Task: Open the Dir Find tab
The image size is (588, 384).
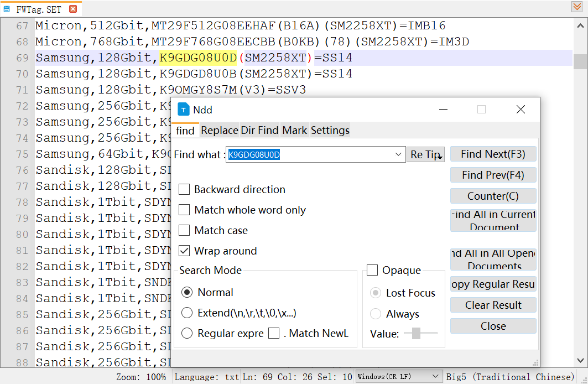Action: [x=259, y=131]
